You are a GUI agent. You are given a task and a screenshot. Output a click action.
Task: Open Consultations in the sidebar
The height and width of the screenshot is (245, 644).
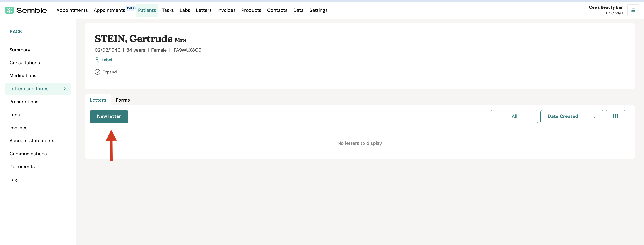point(25,63)
